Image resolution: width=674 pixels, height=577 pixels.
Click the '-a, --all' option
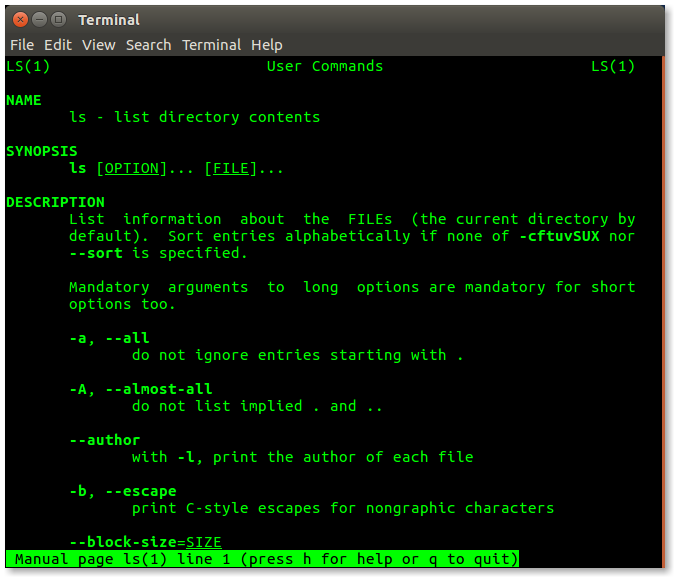pos(109,338)
